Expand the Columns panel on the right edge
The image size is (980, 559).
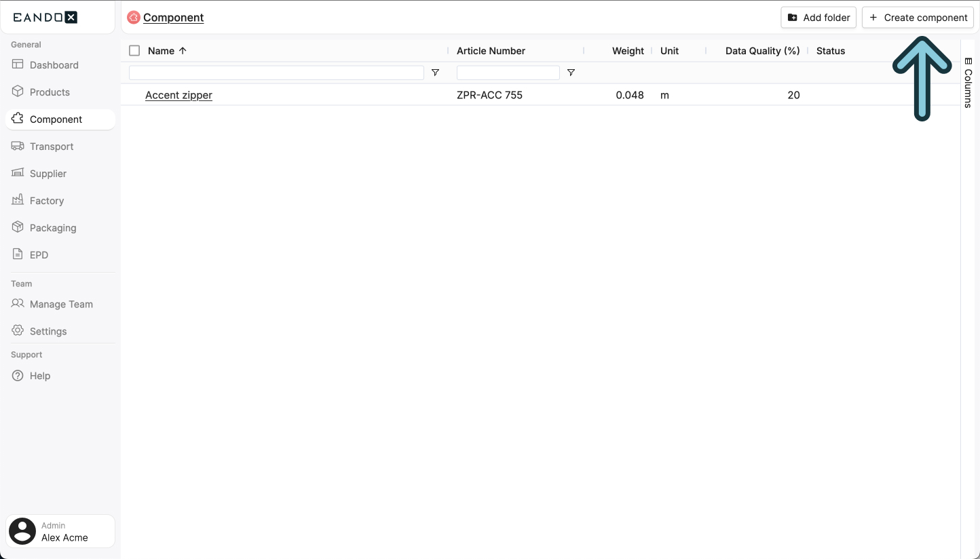pyautogui.click(x=968, y=81)
